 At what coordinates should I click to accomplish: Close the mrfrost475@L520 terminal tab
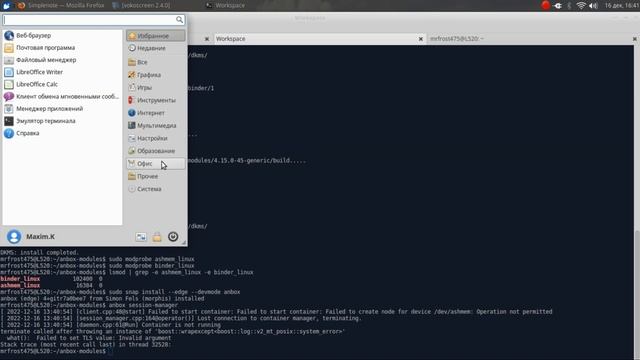point(635,39)
